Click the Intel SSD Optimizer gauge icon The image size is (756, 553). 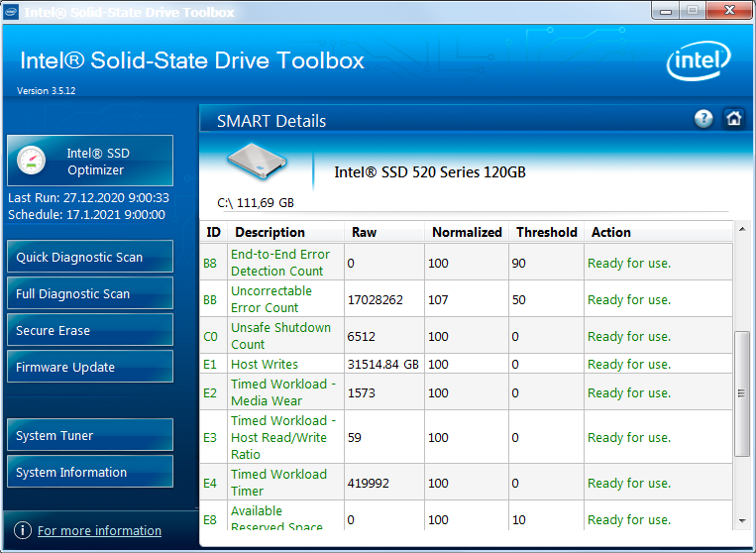click(x=32, y=161)
